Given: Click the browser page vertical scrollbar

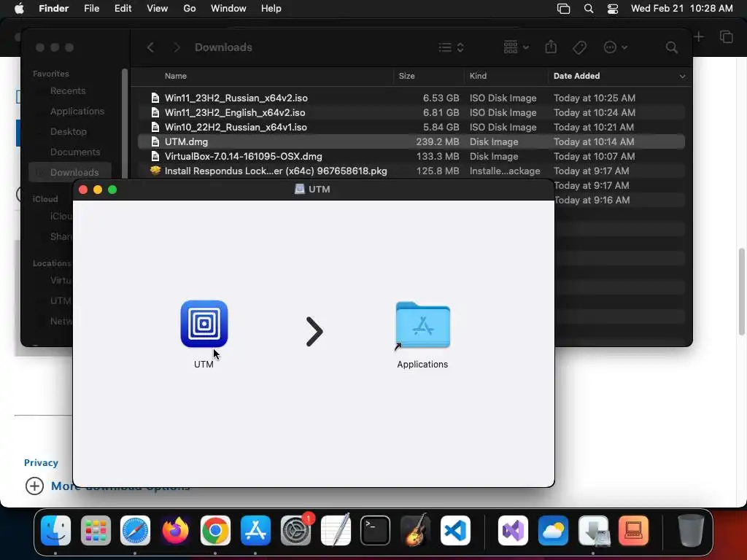Looking at the screenshot, I should click(x=742, y=292).
